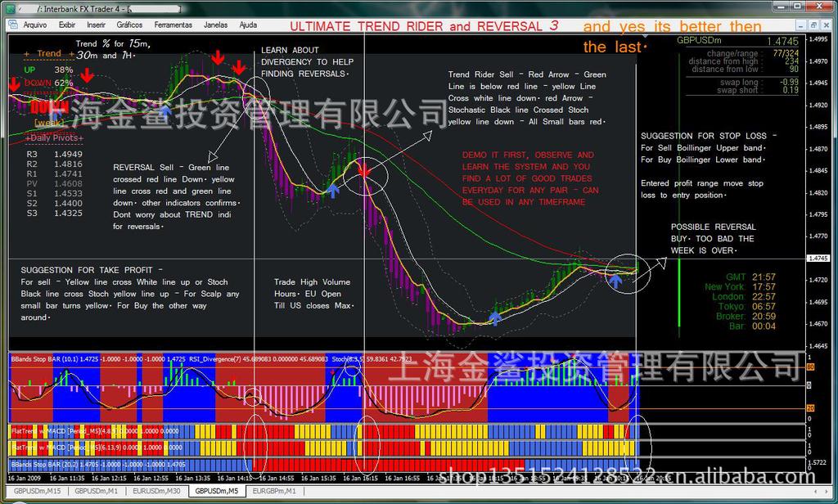This screenshot has width=838, height=504.
Task: Click the +Daily Pivots+ heading
Action: [55, 138]
